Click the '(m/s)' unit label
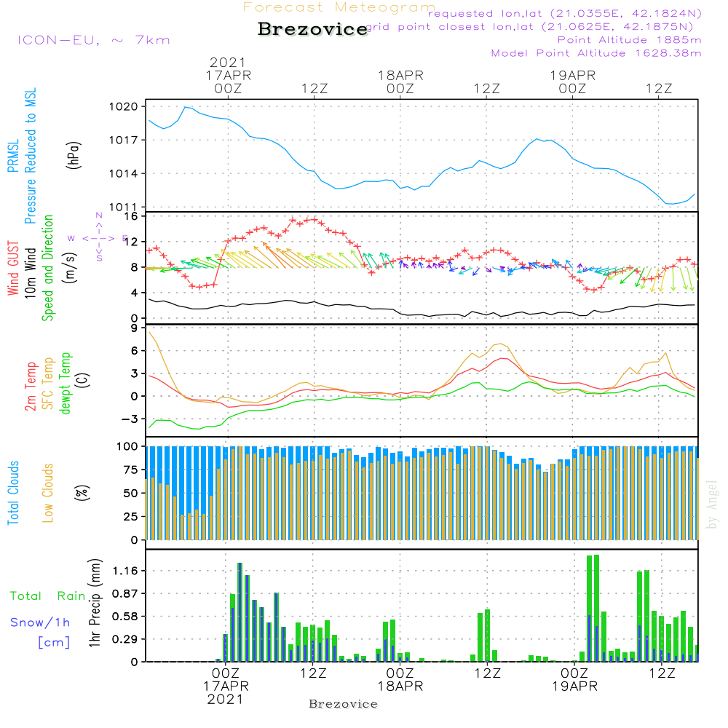728x728 pixels. (70, 268)
